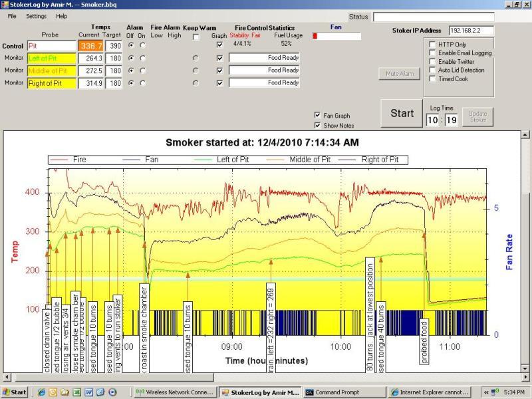
Task: Open the File menu
Action: [12, 16]
